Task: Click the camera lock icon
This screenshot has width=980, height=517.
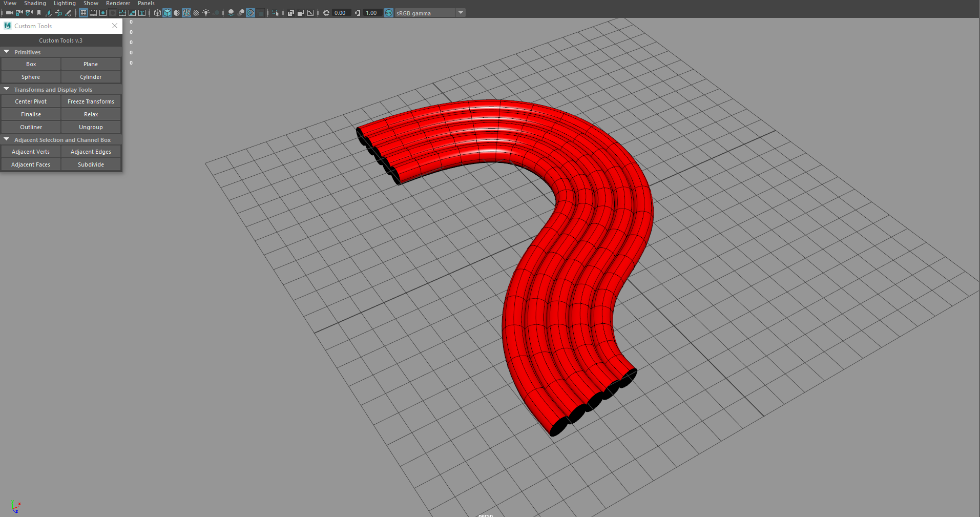Action: pos(19,13)
